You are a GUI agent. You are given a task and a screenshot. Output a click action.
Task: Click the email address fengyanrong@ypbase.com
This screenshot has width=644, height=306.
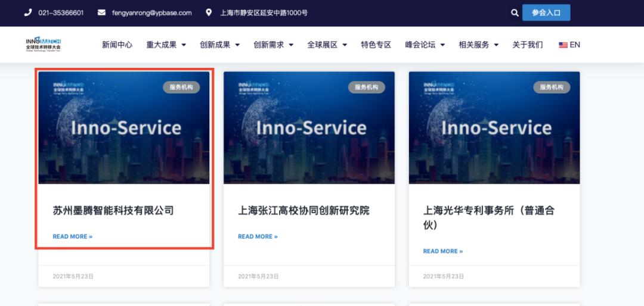point(151,13)
